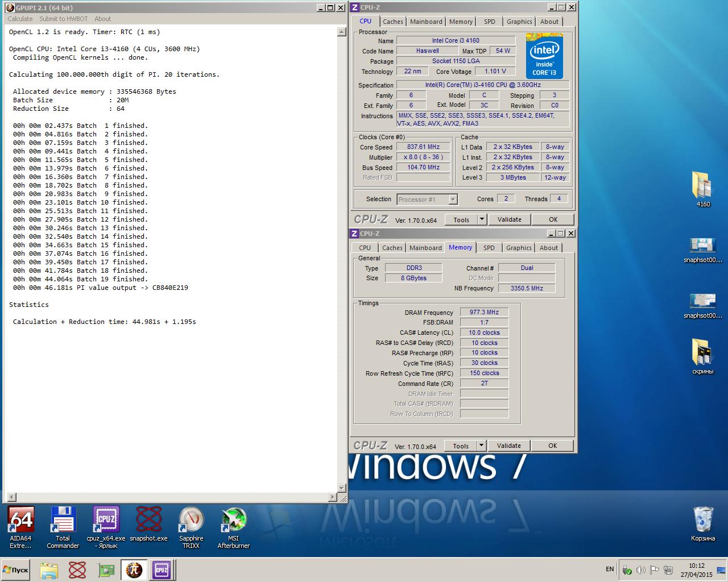This screenshot has height=582, width=728.
Task: Select SPD tab in lower CPU-Z window
Action: pyautogui.click(x=489, y=248)
